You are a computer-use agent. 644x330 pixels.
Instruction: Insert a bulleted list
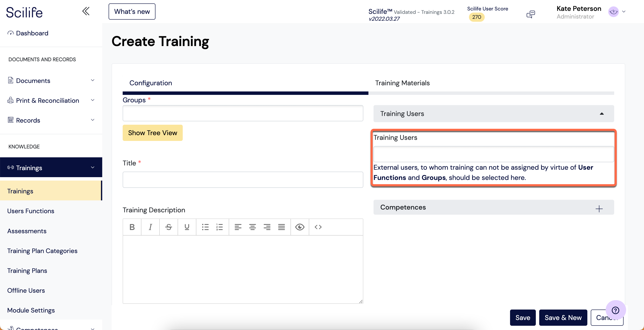(205, 227)
